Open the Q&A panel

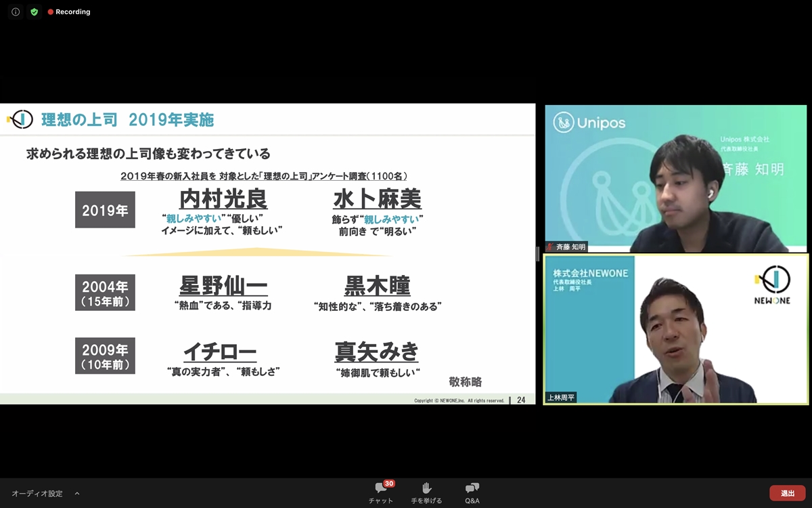pos(472,492)
